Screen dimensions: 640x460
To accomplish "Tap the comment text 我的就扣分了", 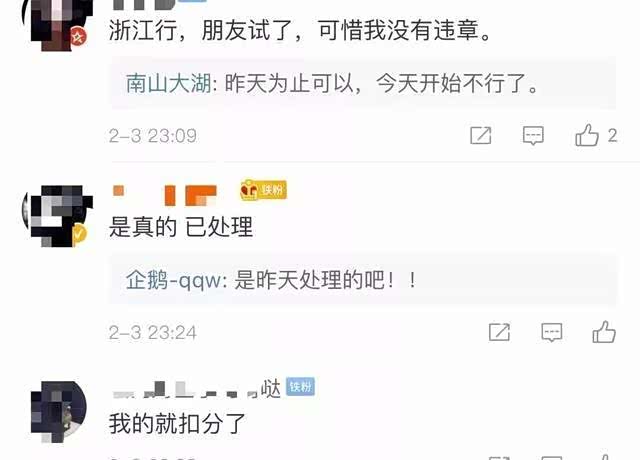I will [x=177, y=423].
